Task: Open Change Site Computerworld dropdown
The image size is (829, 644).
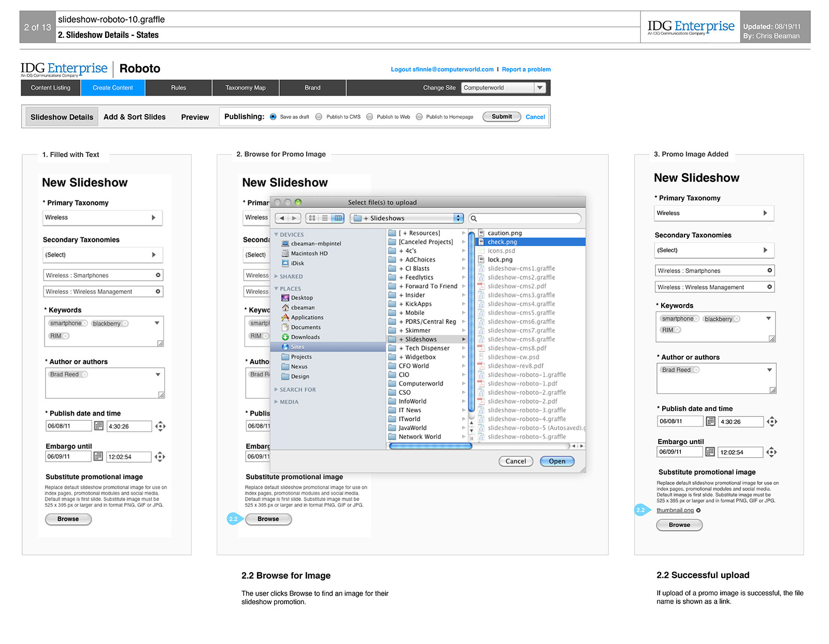Action: [503, 88]
